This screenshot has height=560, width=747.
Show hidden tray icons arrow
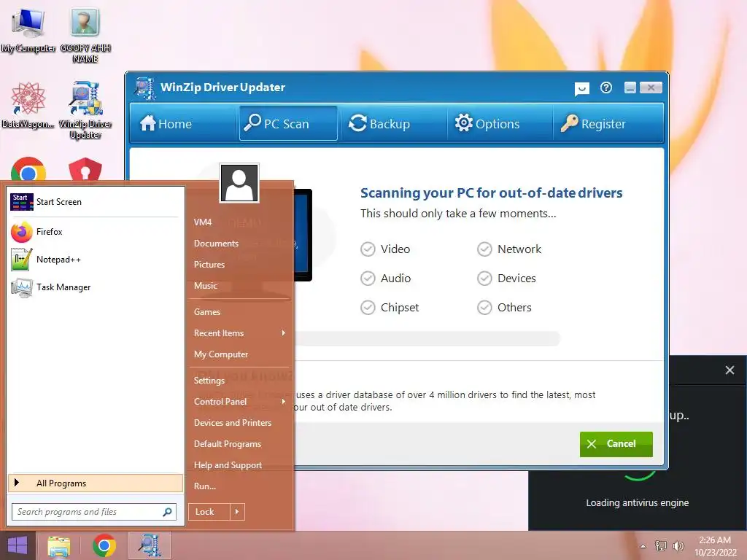coord(643,546)
